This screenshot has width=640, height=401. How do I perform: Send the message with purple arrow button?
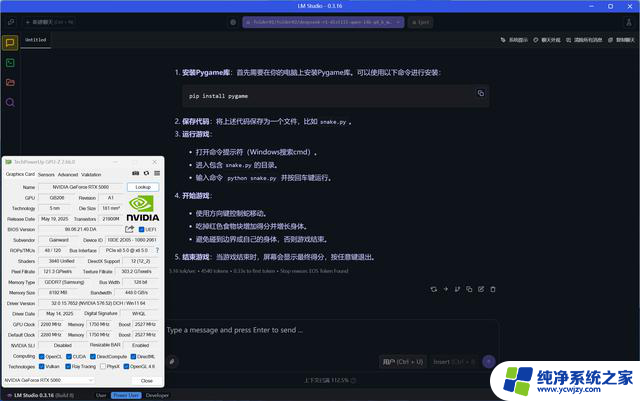pos(489,361)
